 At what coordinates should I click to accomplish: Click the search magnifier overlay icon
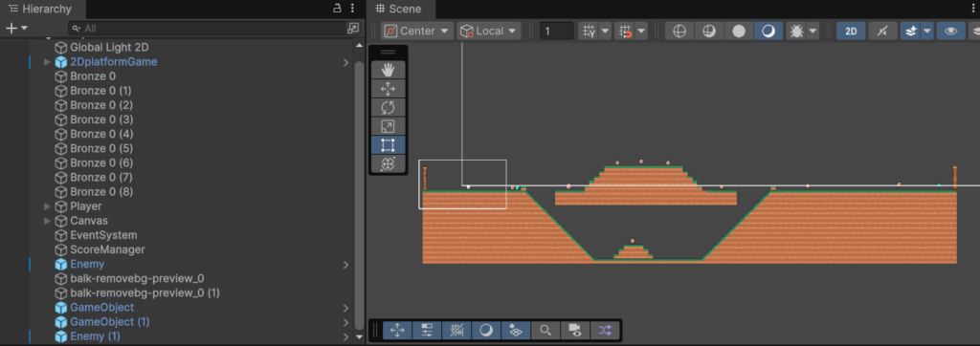coord(546,330)
